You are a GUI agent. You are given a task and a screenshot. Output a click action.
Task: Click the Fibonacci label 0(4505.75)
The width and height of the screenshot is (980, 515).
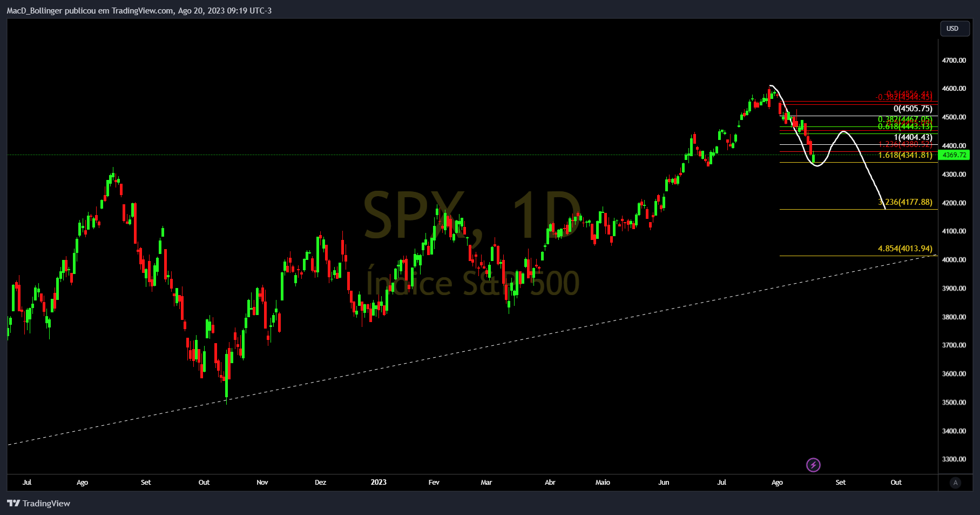tap(913, 109)
